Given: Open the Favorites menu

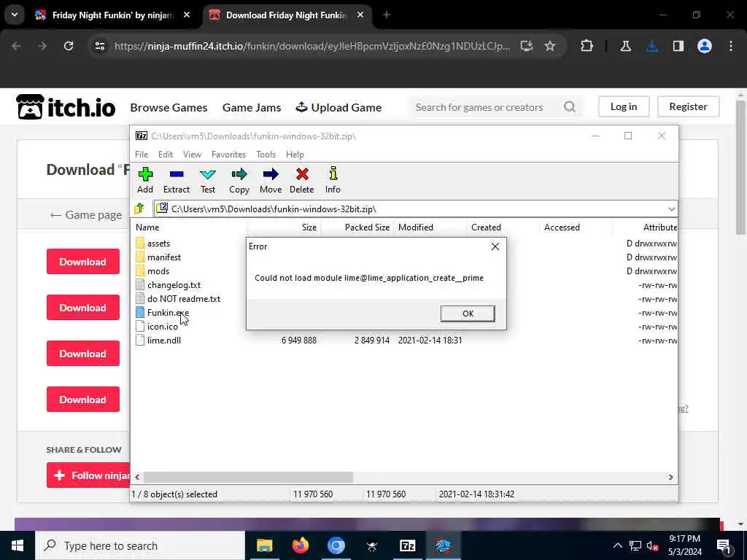Looking at the screenshot, I should tap(228, 155).
